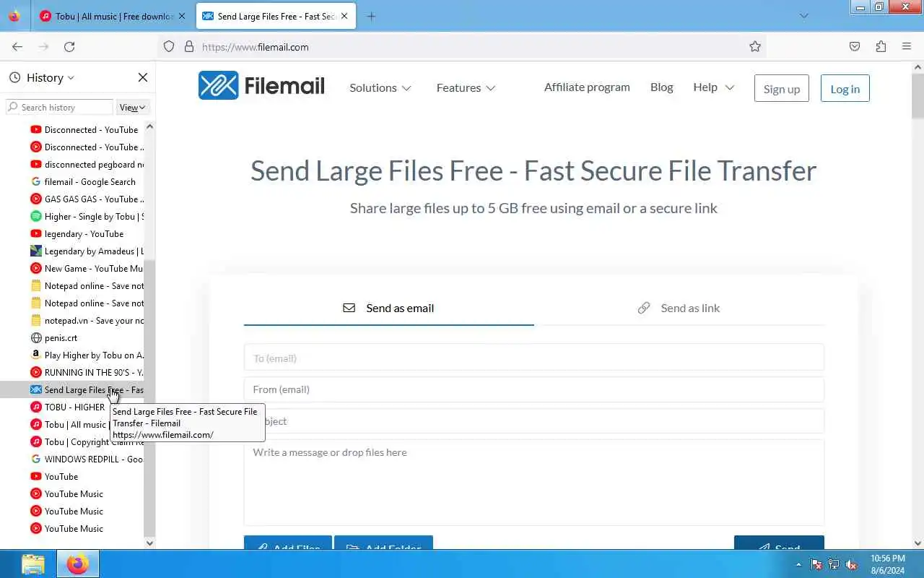Image resolution: width=924 pixels, height=578 pixels.
Task: Bookmark this page with the star icon
Action: (x=755, y=46)
